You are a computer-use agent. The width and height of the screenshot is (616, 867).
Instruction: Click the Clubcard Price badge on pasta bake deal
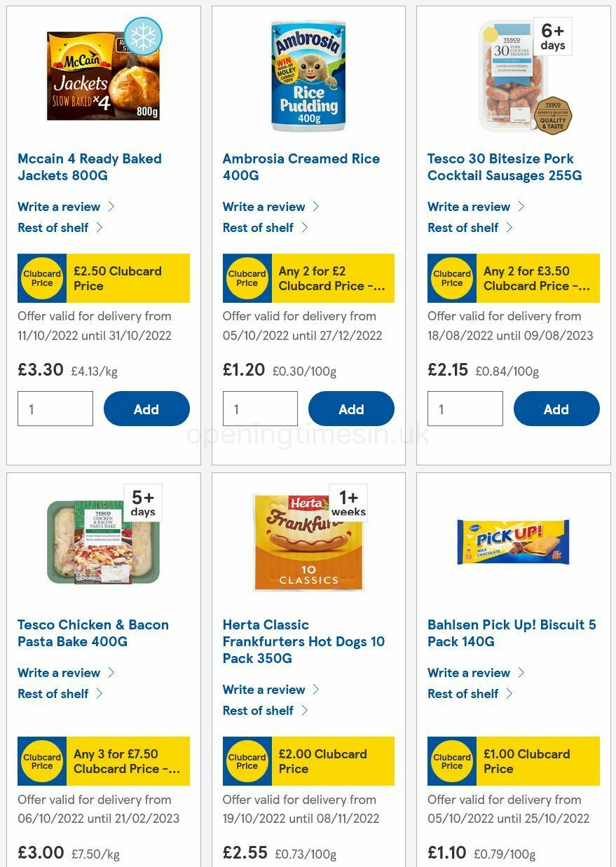pos(42,761)
